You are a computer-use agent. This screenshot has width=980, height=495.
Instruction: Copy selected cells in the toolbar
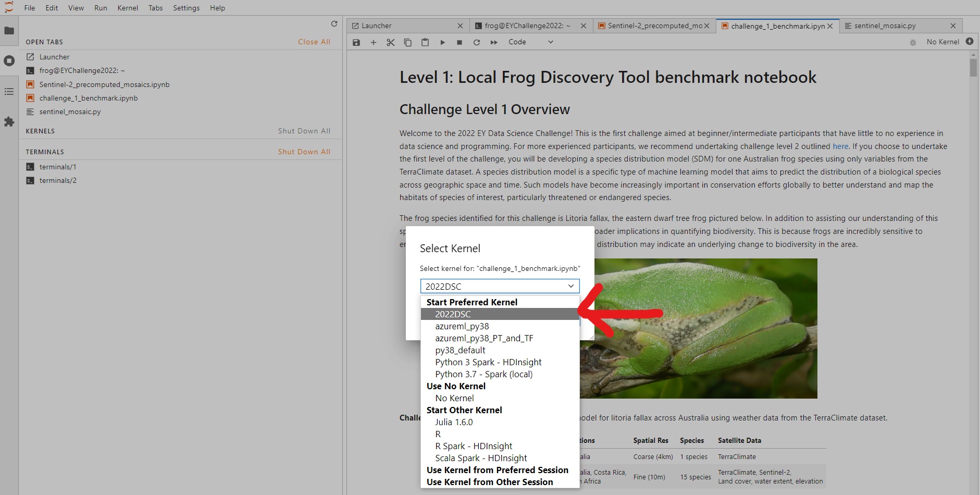[408, 42]
